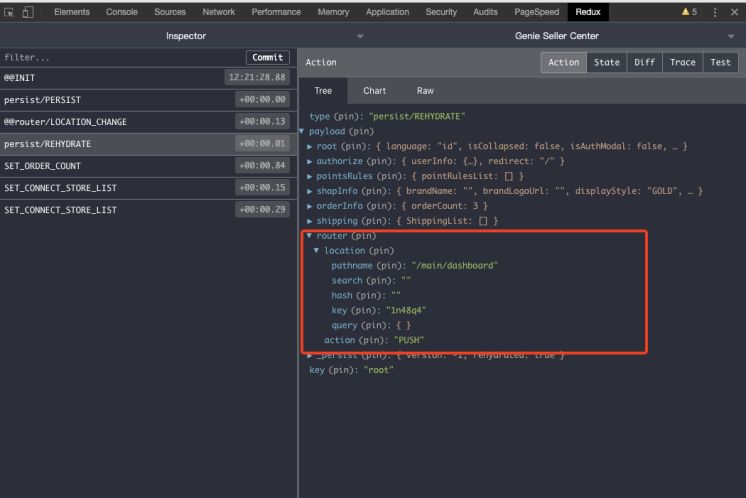Select SET_CONNECT_STORE_LIST action at +00:00.29

[148, 210]
